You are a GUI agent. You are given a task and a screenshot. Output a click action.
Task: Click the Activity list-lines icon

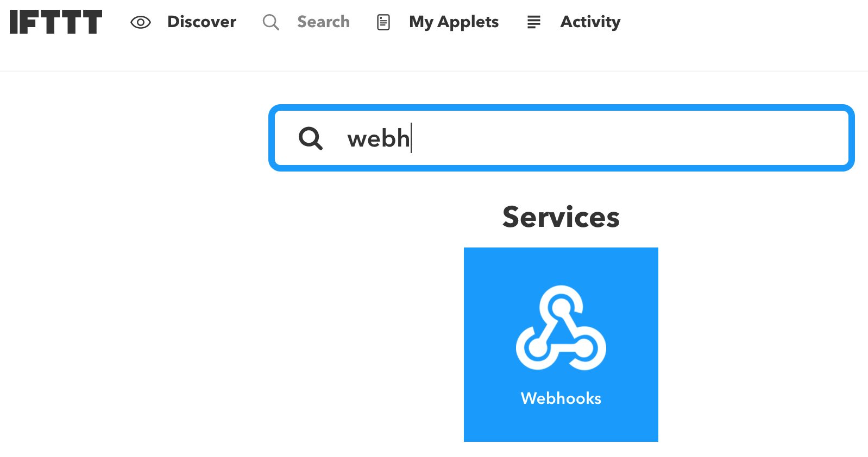point(534,22)
